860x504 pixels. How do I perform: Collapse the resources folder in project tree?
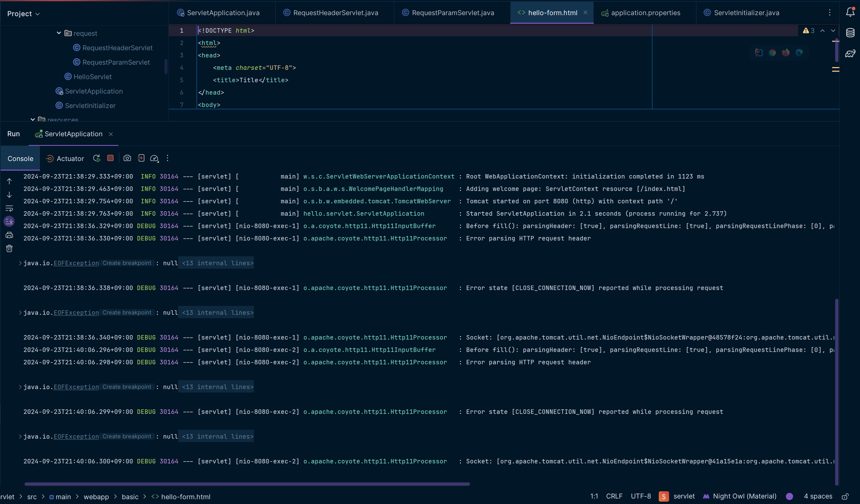coord(33,119)
